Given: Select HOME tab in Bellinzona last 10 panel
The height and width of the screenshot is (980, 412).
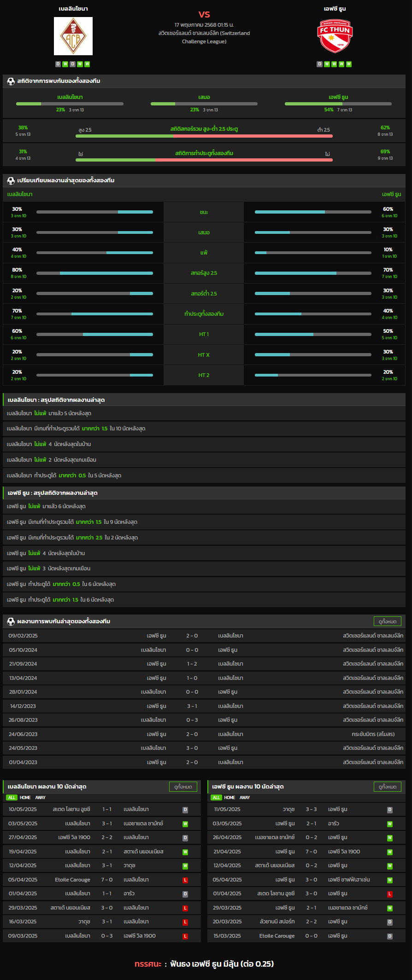Looking at the screenshot, I should pyautogui.click(x=25, y=798).
